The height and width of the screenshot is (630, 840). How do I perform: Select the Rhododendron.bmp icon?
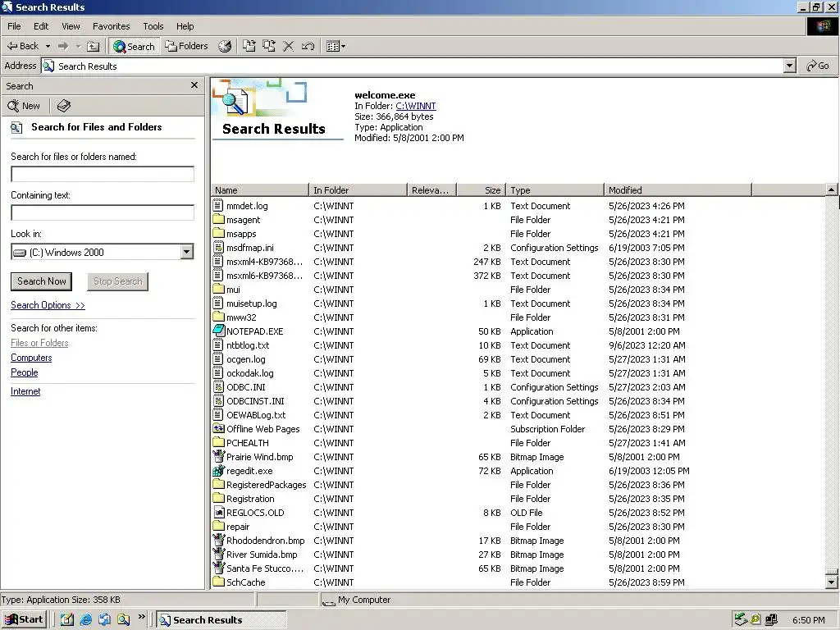[x=218, y=541]
